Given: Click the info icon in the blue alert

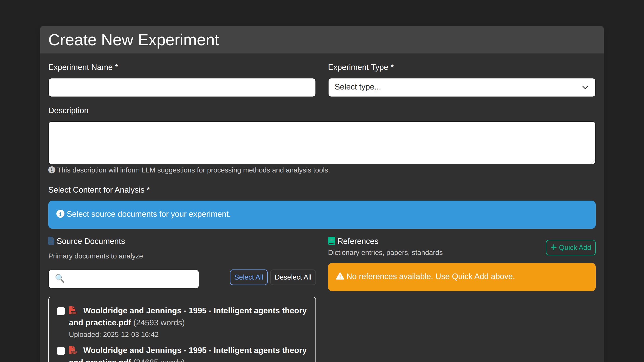Looking at the screenshot, I should pyautogui.click(x=60, y=214).
